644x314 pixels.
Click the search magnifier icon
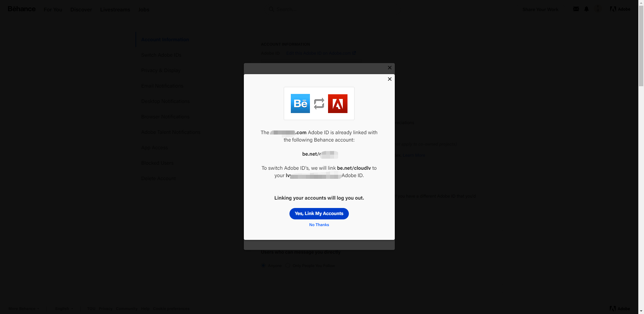(271, 9)
